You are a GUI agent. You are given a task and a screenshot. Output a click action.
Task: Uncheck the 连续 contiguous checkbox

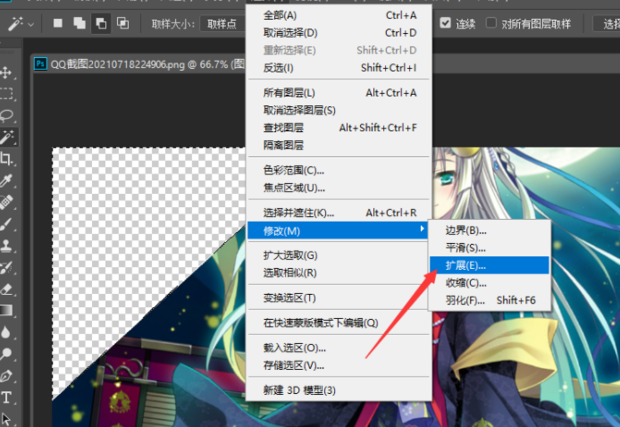(445, 23)
